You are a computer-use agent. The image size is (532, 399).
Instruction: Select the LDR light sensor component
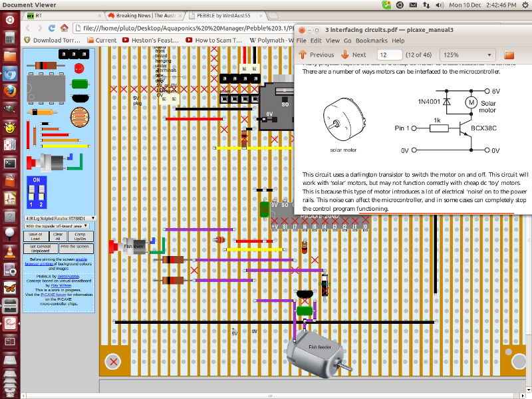point(79,116)
